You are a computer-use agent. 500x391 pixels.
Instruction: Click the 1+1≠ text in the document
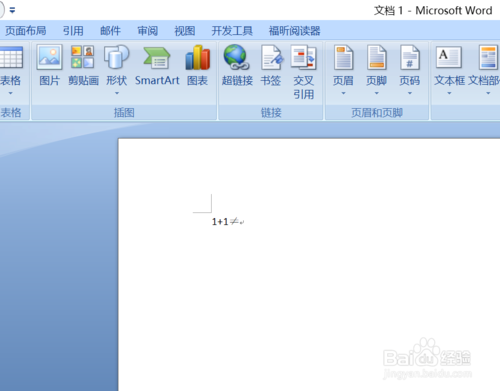[x=225, y=221]
